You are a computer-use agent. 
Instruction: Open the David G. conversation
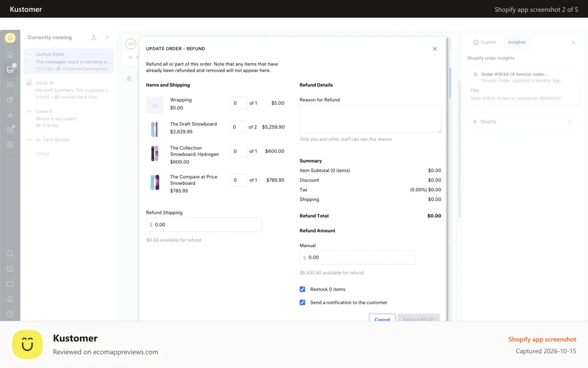point(69,118)
